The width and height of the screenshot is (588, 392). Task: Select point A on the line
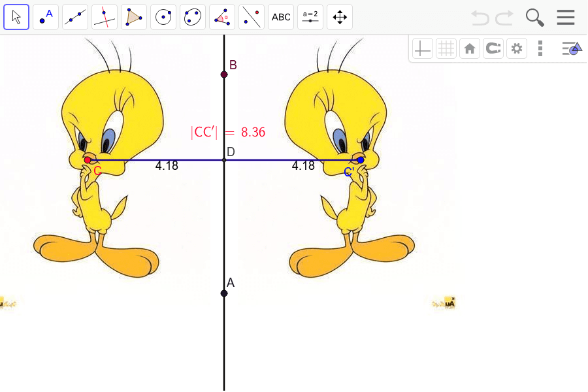(224, 293)
